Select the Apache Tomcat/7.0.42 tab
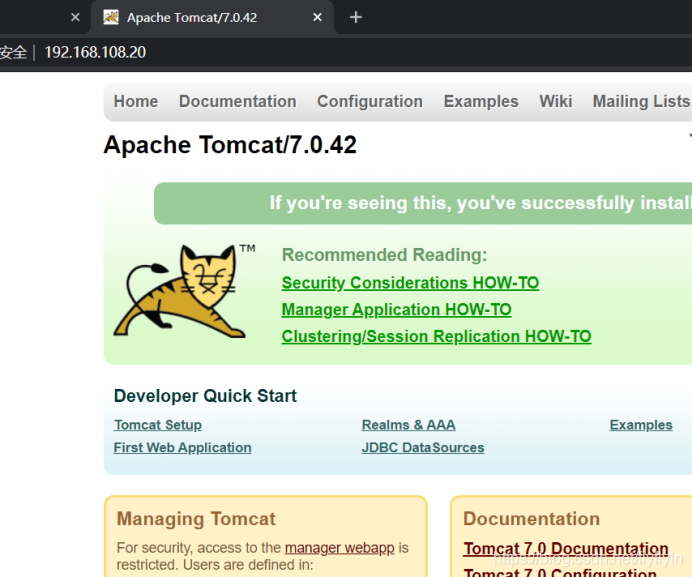This screenshot has width=692, height=577. 212,17
